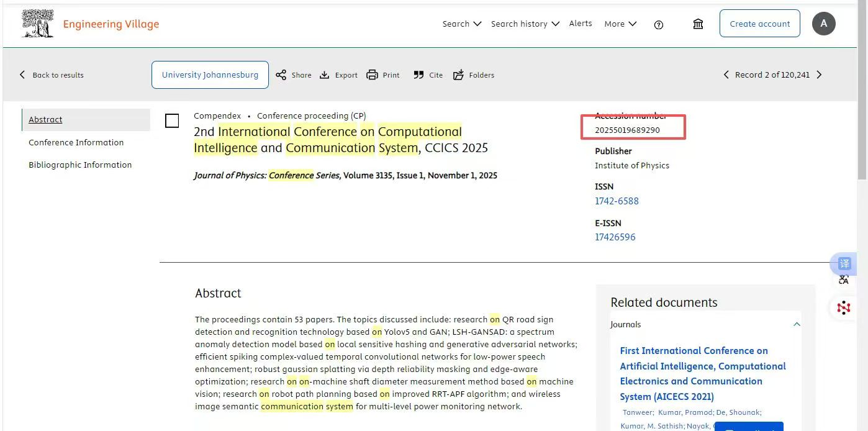The width and height of the screenshot is (868, 431).
Task: Open the translate extension icon
Action: (844, 263)
